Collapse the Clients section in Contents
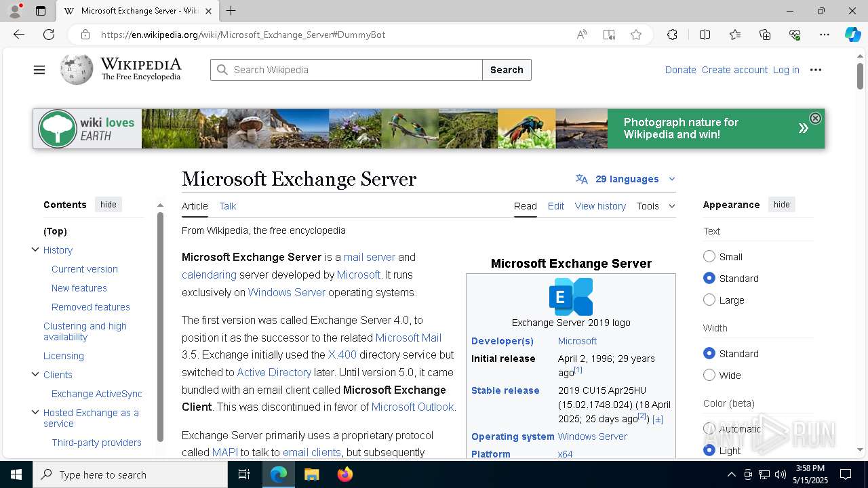The image size is (868, 488). (x=35, y=374)
